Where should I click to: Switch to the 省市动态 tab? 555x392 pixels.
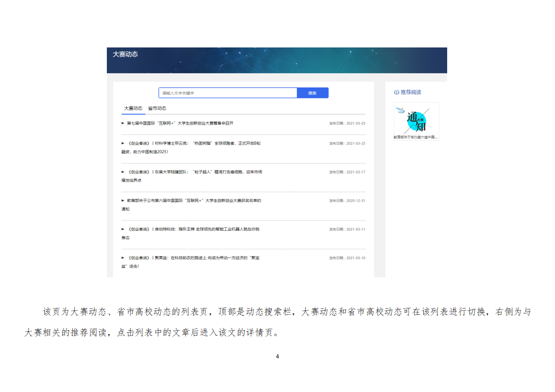pos(157,108)
